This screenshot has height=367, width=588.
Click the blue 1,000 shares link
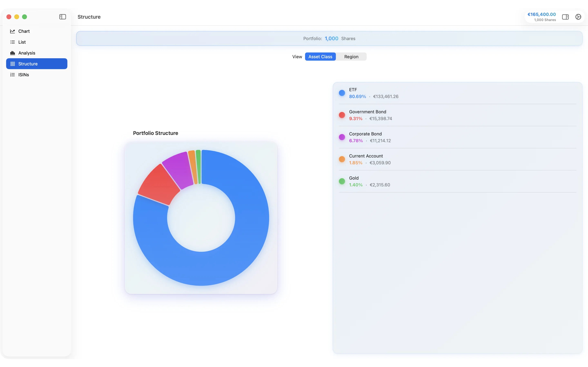[331, 38]
